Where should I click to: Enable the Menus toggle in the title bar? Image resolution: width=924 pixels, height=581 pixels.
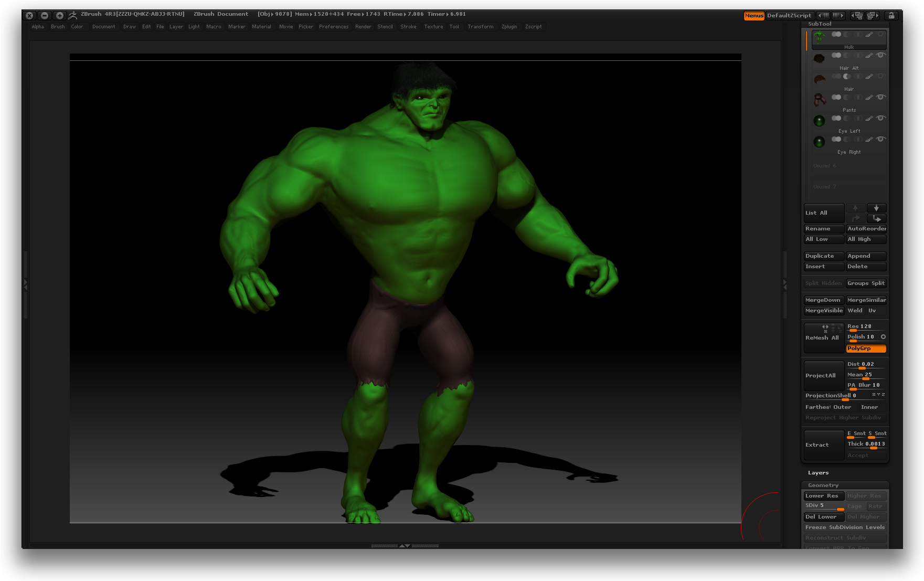(754, 16)
